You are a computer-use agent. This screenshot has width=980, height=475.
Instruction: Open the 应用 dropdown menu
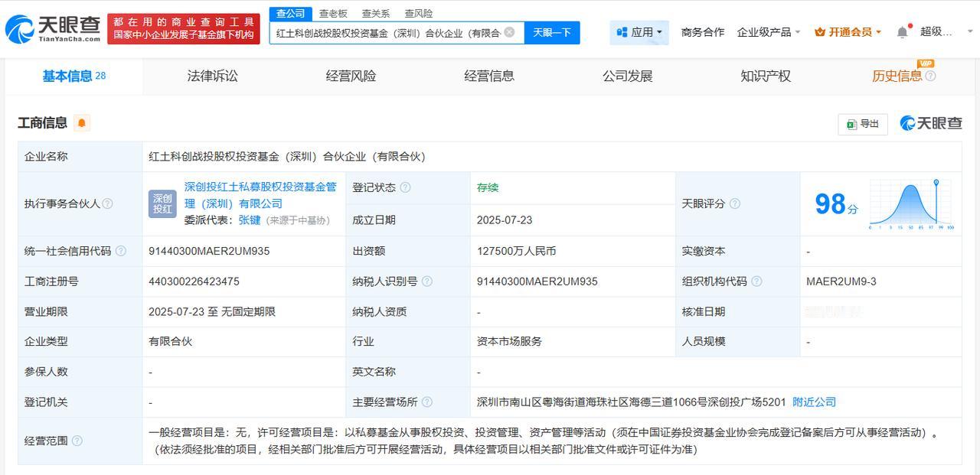click(x=639, y=32)
